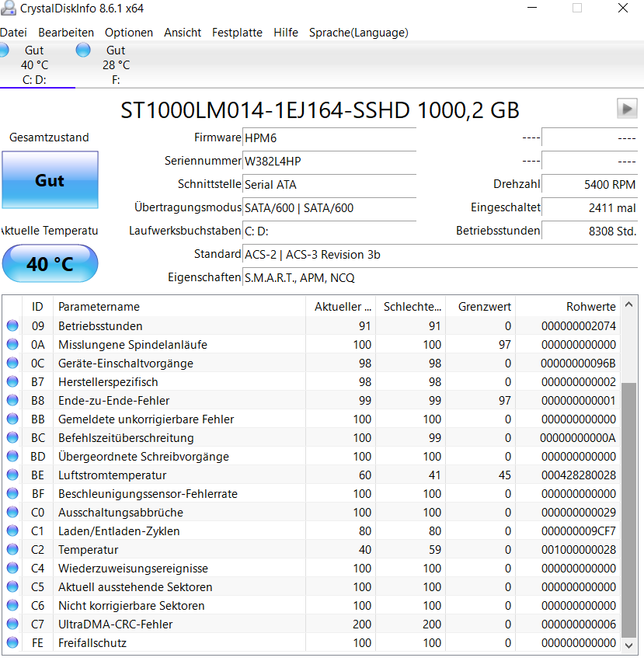Click the Schlechte... column header

pos(410,307)
